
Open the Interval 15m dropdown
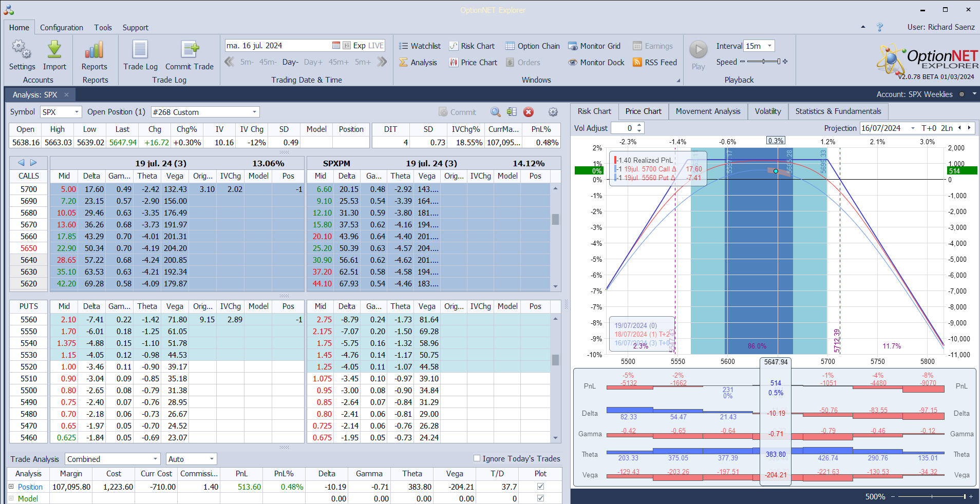point(769,46)
